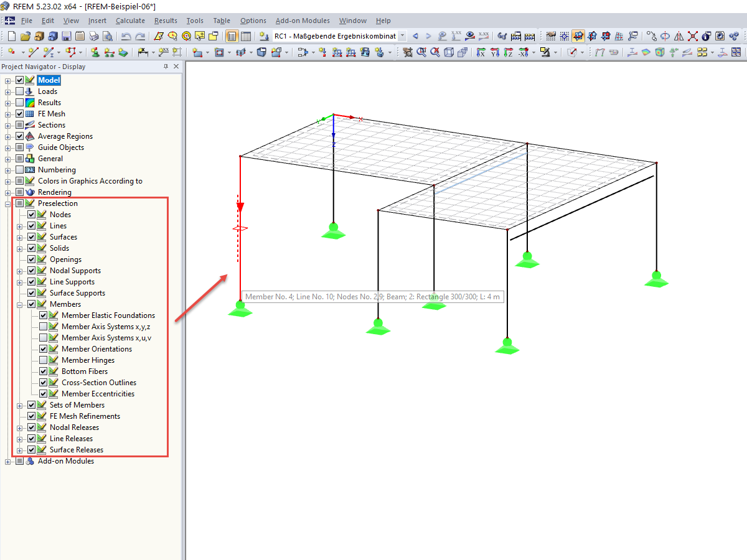Click the View in Z direction icon

(508, 52)
